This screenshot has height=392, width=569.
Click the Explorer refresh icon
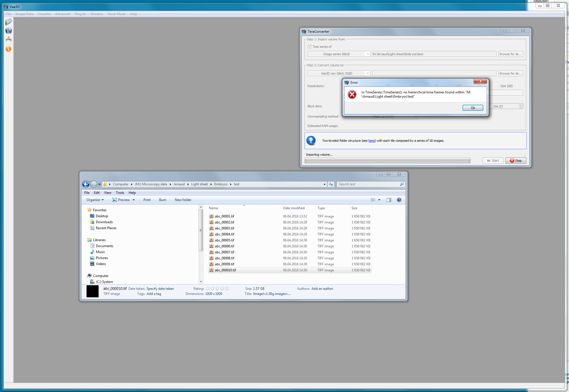pos(331,184)
